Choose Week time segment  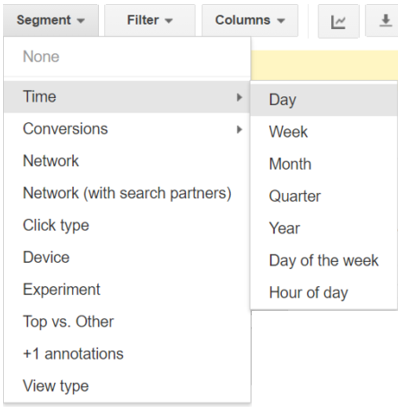324,132
